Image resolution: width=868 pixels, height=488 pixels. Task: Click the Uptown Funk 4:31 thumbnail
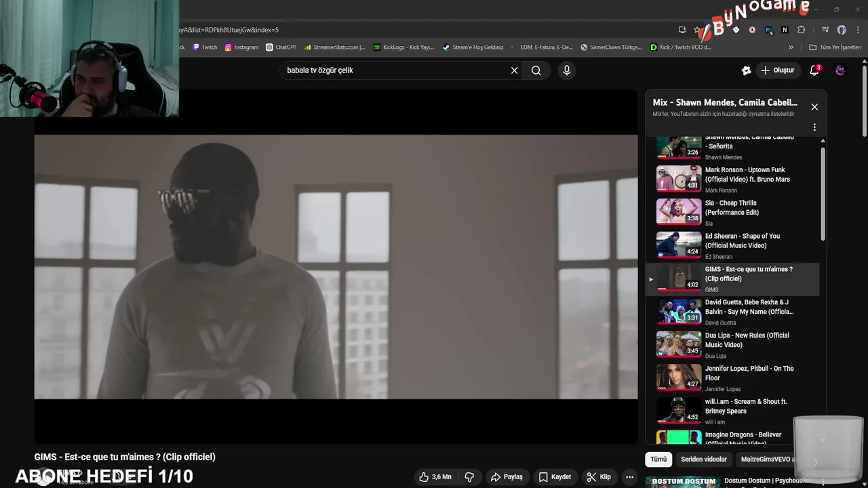click(679, 179)
